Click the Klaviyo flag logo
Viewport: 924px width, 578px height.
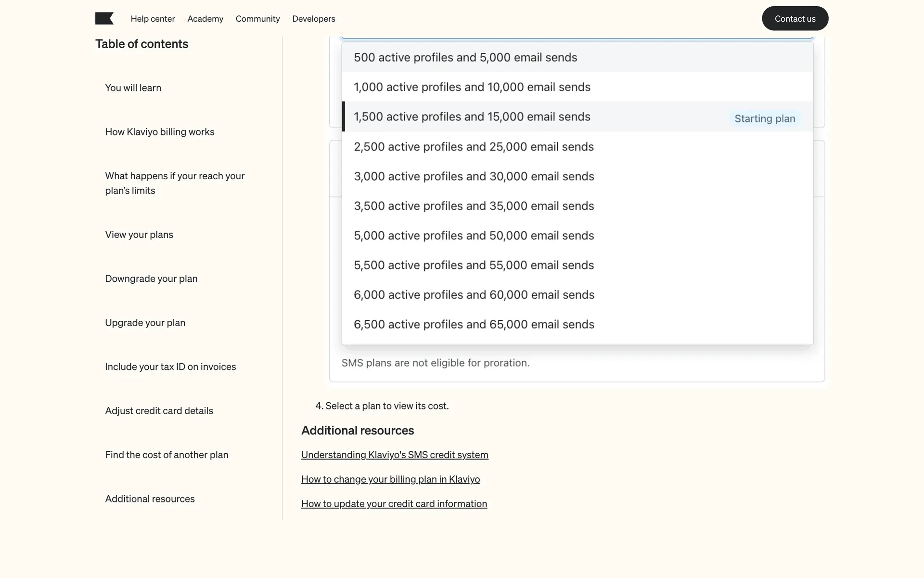pyautogui.click(x=104, y=19)
